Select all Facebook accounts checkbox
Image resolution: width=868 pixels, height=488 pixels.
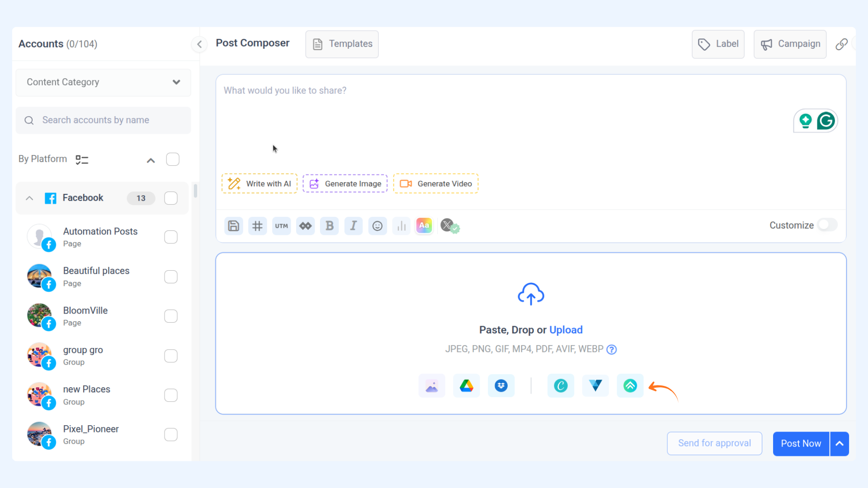pyautogui.click(x=171, y=198)
